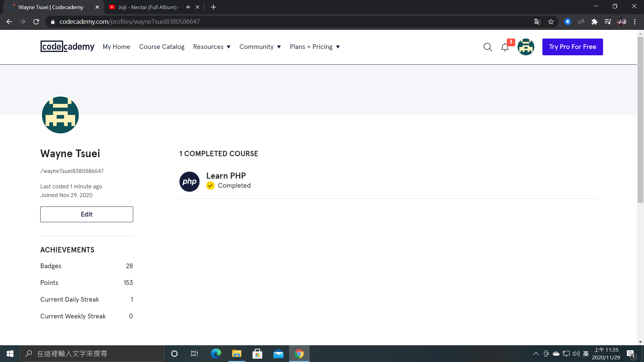Click the blue extension icon in Chrome toolbar
644x362 pixels.
pyautogui.click(x=568, y=22)
